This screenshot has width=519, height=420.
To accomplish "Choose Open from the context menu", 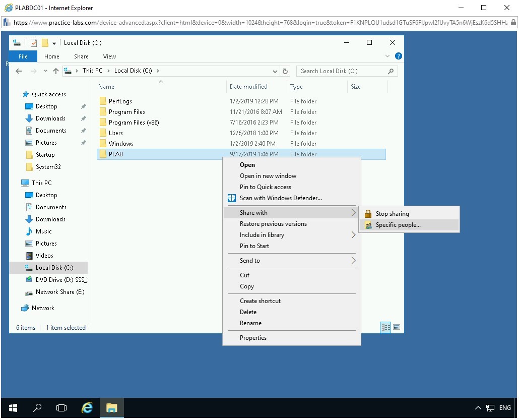I will [x=247, y=165].
